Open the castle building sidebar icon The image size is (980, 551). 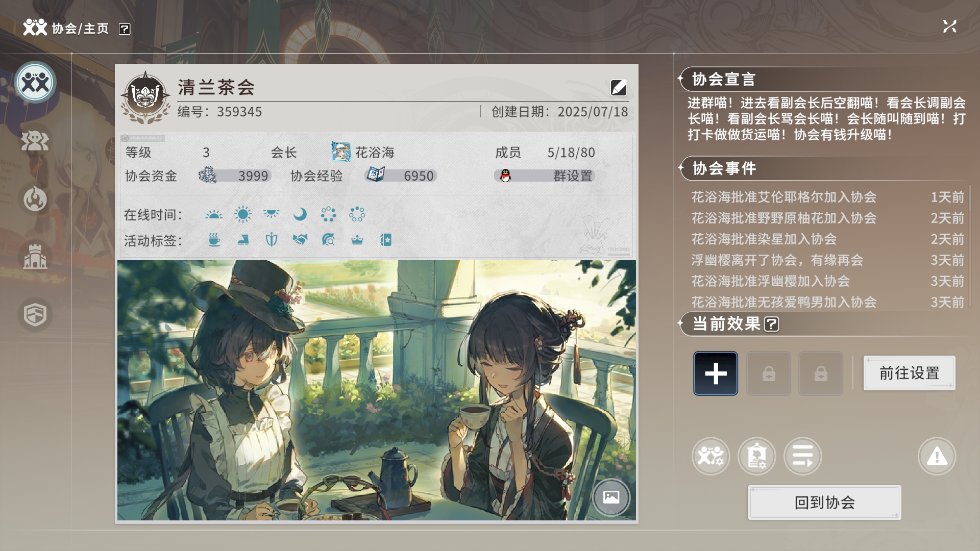(35, 257)
